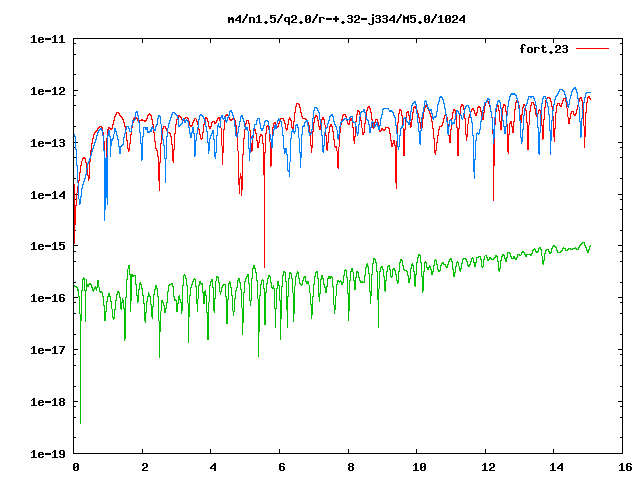The height and width of the screenshot is (480, 640).
Task: Click the red legend line sample
Action: (x=592, y=49)
